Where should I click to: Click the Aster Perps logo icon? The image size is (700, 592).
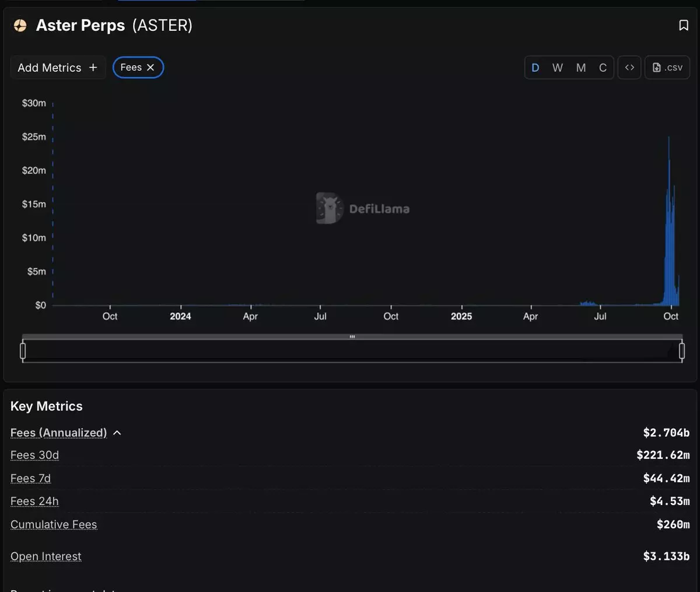[20, 25]
